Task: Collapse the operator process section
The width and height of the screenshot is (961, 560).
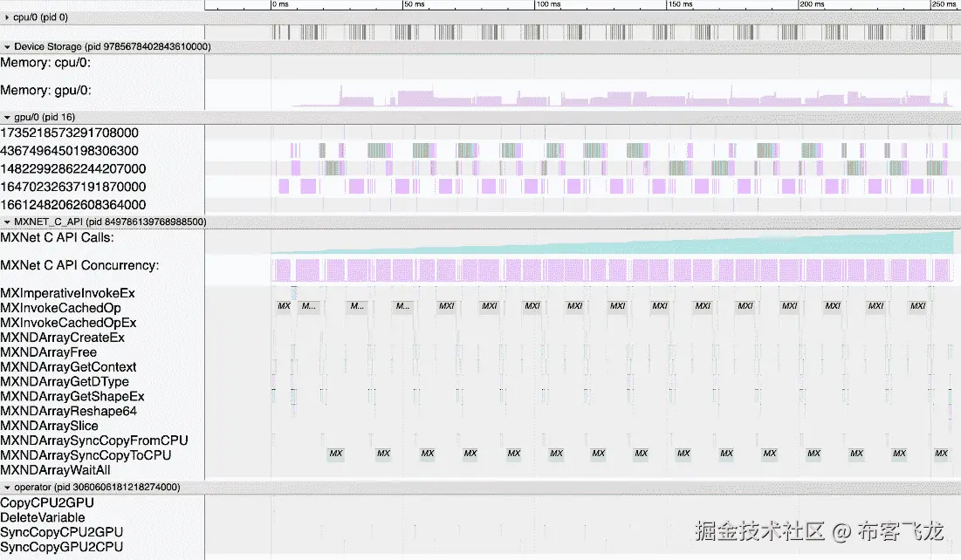Action: tap(9, 487)
